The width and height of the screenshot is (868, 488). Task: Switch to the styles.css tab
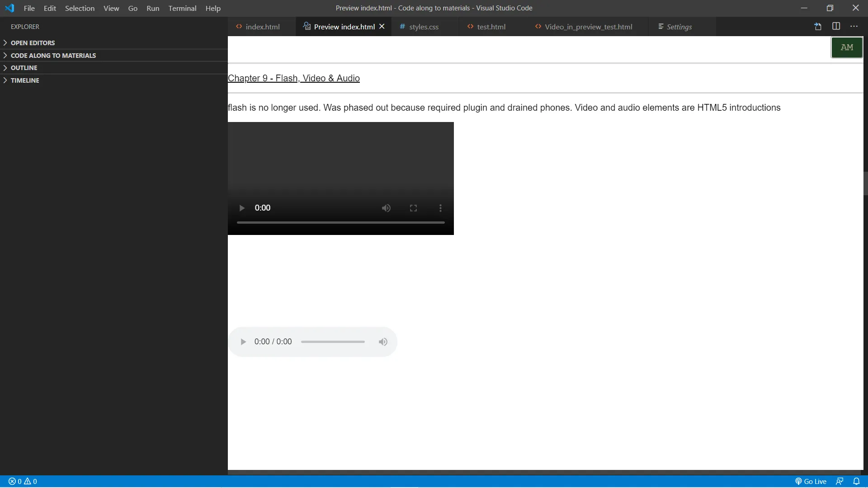424,27
